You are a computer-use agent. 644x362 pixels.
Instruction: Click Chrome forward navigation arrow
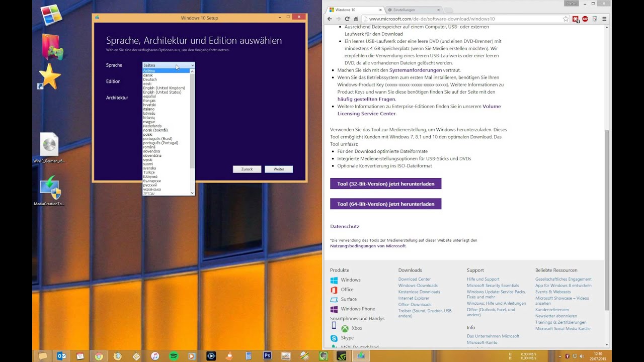pyautogui.click(x=338, y=19)
